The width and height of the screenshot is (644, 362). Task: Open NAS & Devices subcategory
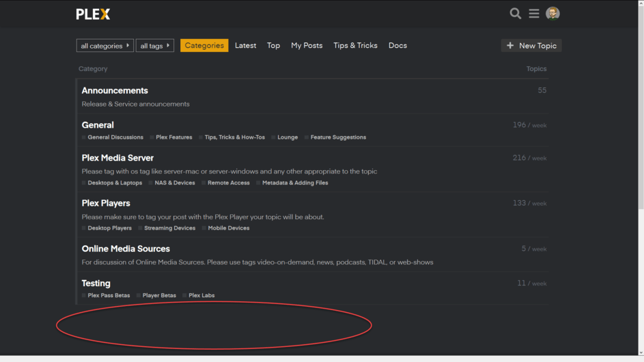pyautogui.click(x=175, y=183)
